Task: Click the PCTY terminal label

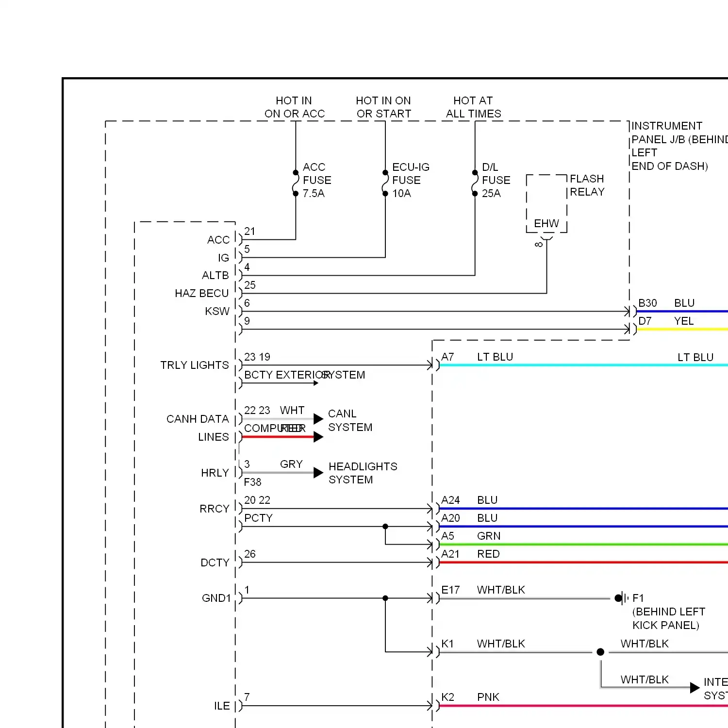Action: [258, 518]
